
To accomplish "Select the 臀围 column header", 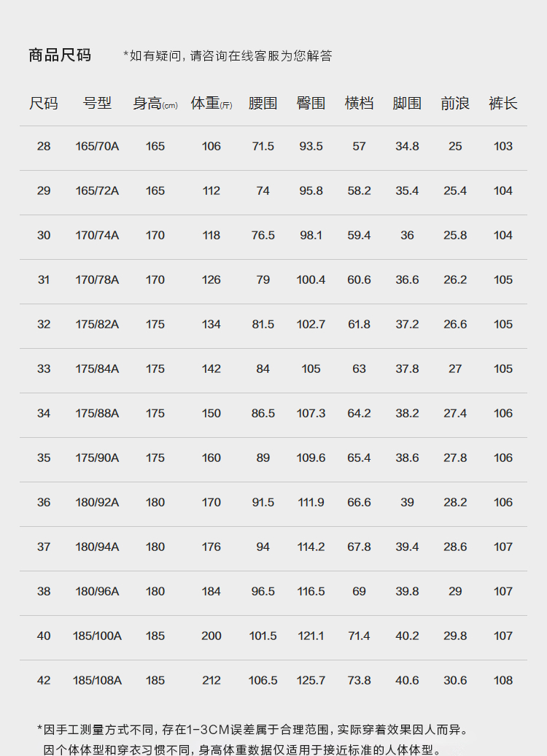I will pyautogui.click(x=311, y=103).
